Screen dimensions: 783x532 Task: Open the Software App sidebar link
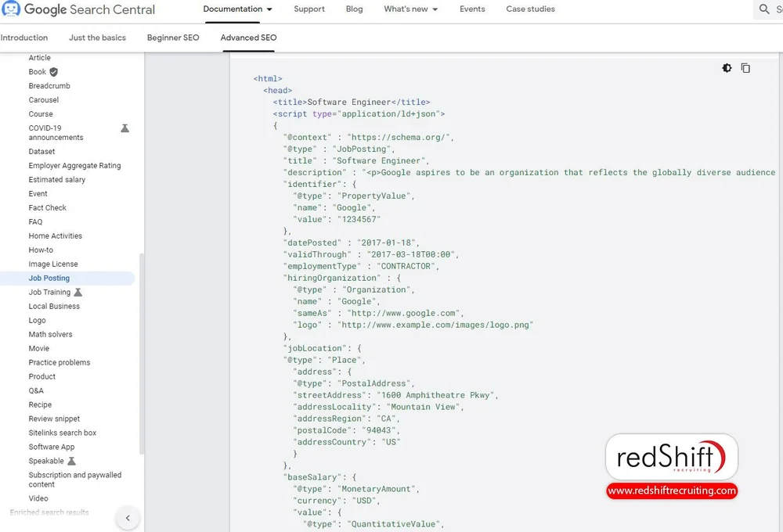[x=52, y=447]
